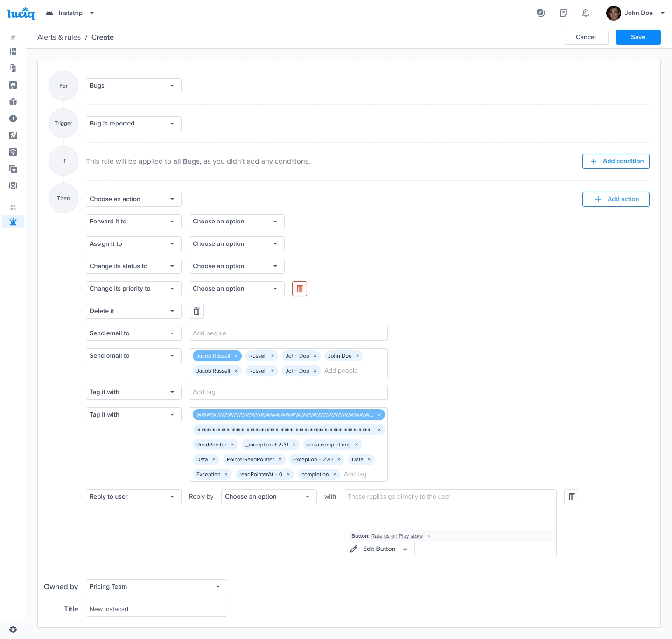Click the red trash icon beside priority action

point(300,289)
